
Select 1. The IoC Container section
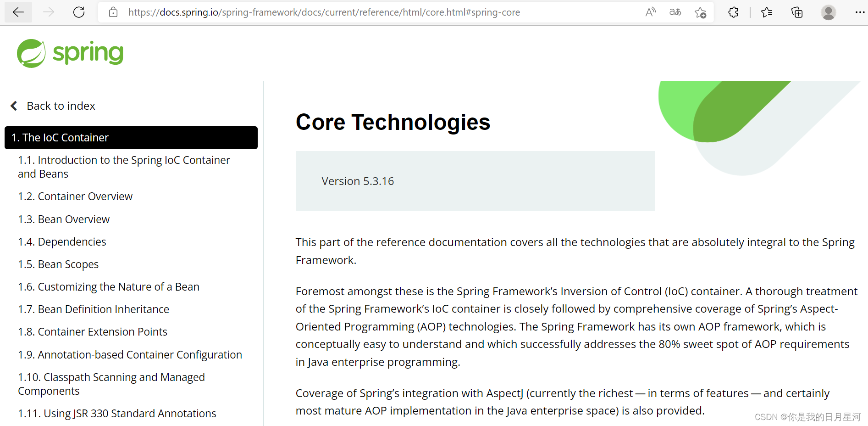click(x=131, y=138)
